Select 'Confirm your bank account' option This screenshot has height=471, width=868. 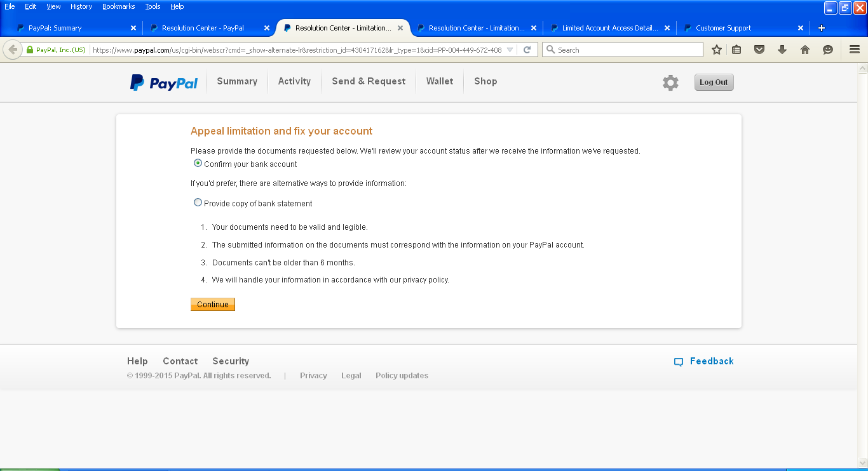[x=198, y=163]
